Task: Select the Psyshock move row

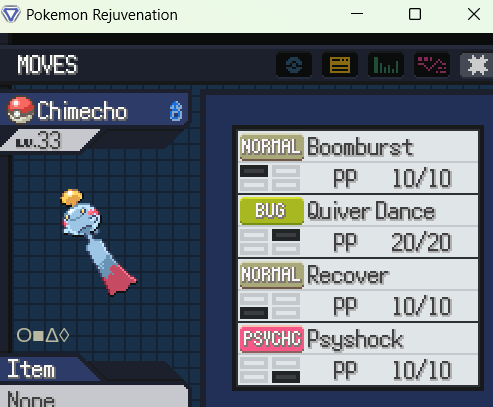Action: tap(358, 354)
